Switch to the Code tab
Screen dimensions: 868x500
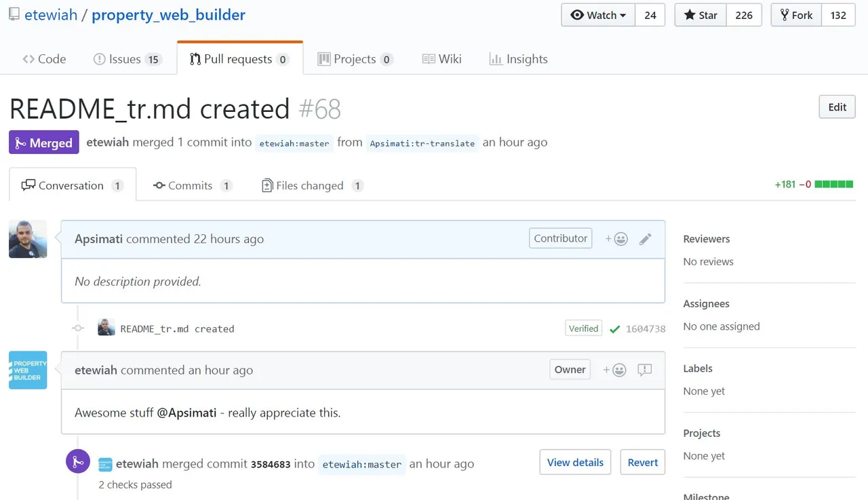click(44, 59)
